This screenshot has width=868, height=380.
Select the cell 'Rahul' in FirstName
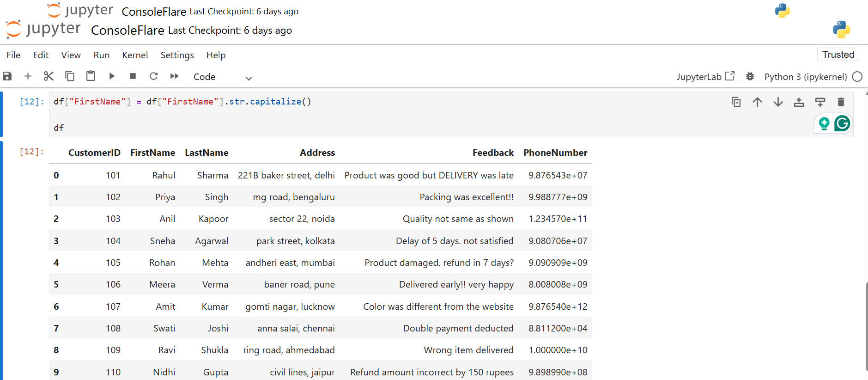[x=164, y=175]
